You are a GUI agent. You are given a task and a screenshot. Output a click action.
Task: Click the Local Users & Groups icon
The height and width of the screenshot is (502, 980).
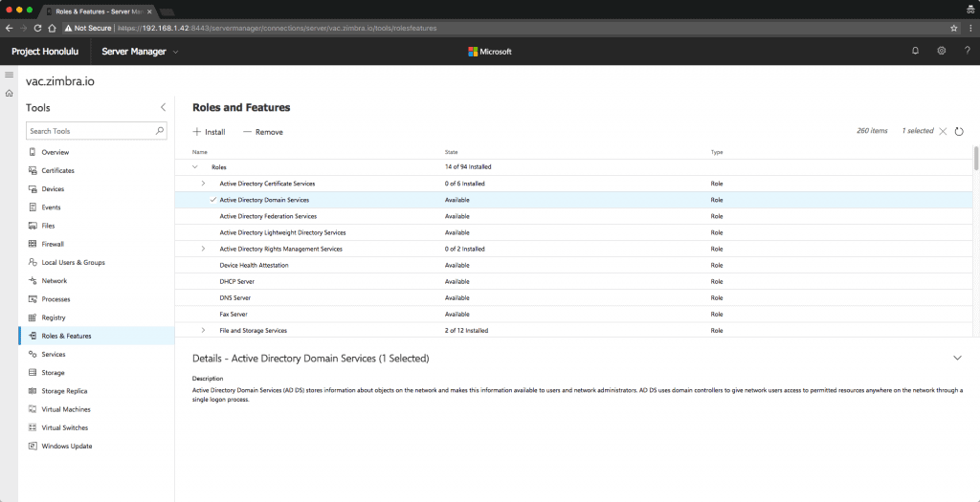33,262
